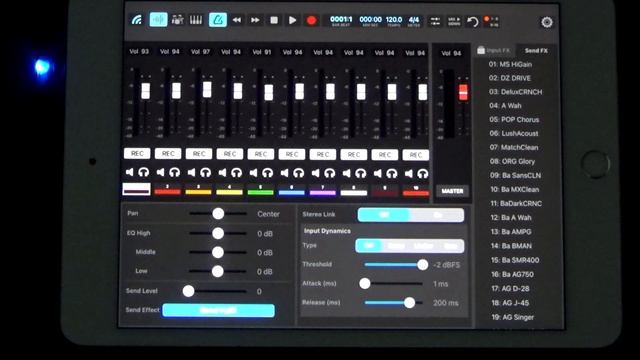The width and height of the screenshot is (640, 360).
Task: Stop playback with the square button
Action: [x=274, y=20]
